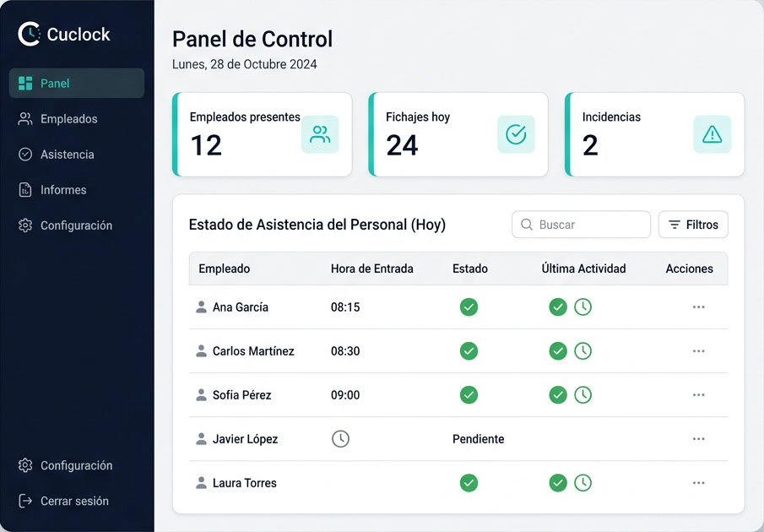Screen dimensions: 764x532
Task: Click Cerrar sesión to log out
Action: [74, 500]
